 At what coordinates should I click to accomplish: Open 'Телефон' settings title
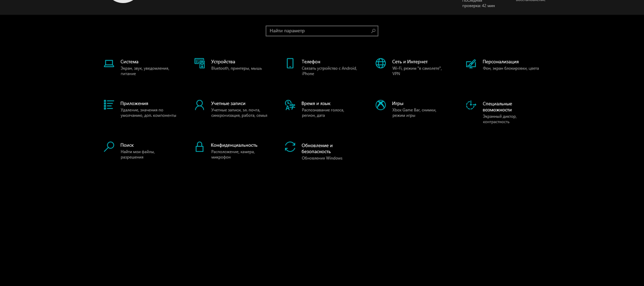pyautogui.click(x=311, y=62)
